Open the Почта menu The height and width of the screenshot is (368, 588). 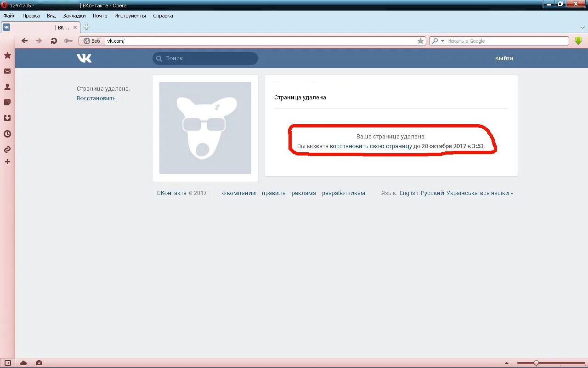[100, 16]
